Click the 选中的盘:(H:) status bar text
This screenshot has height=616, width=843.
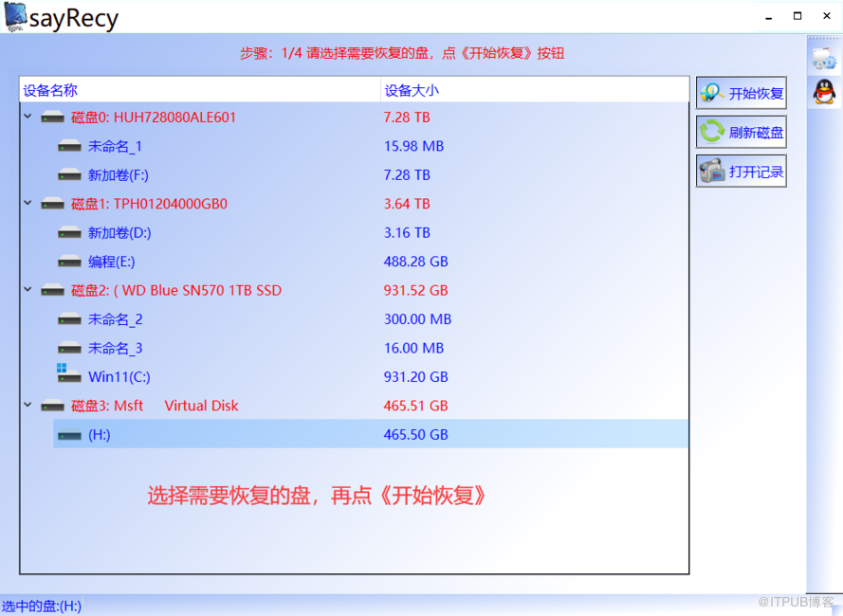tap(42, 607)
